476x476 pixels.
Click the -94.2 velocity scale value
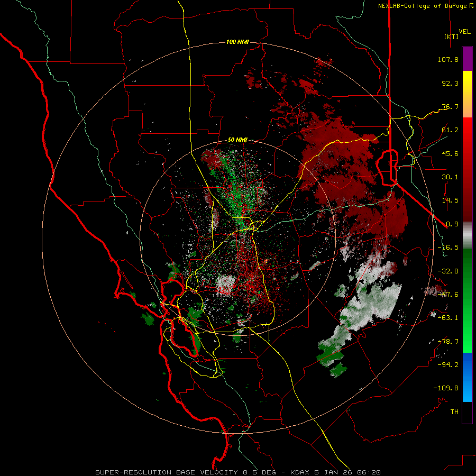coord(448,365)
